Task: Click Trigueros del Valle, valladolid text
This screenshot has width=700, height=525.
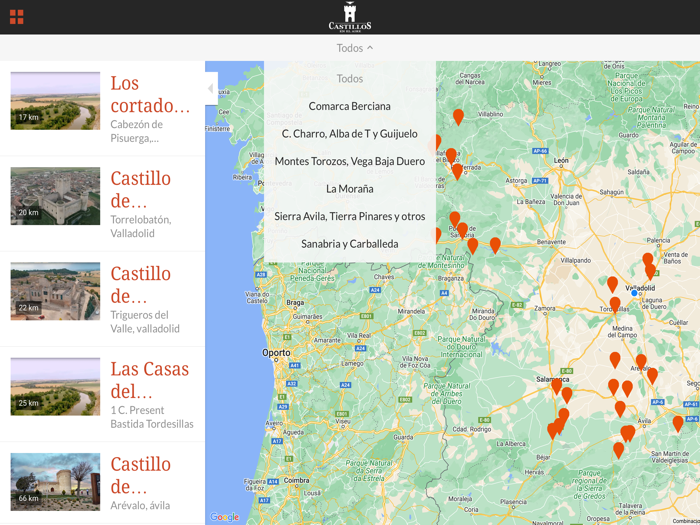Action: 145,321
